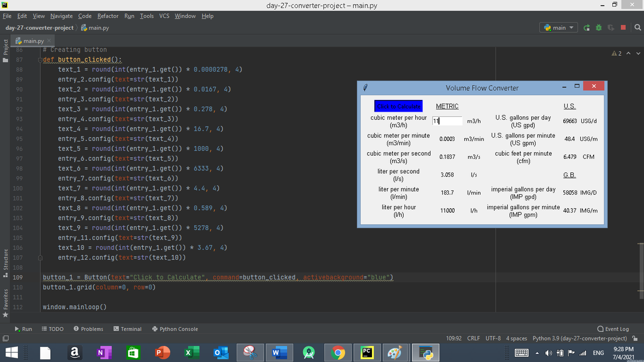Collapse fold marker at line 107
The height and width of the screenshot is (362, 644).
[40, 257]
